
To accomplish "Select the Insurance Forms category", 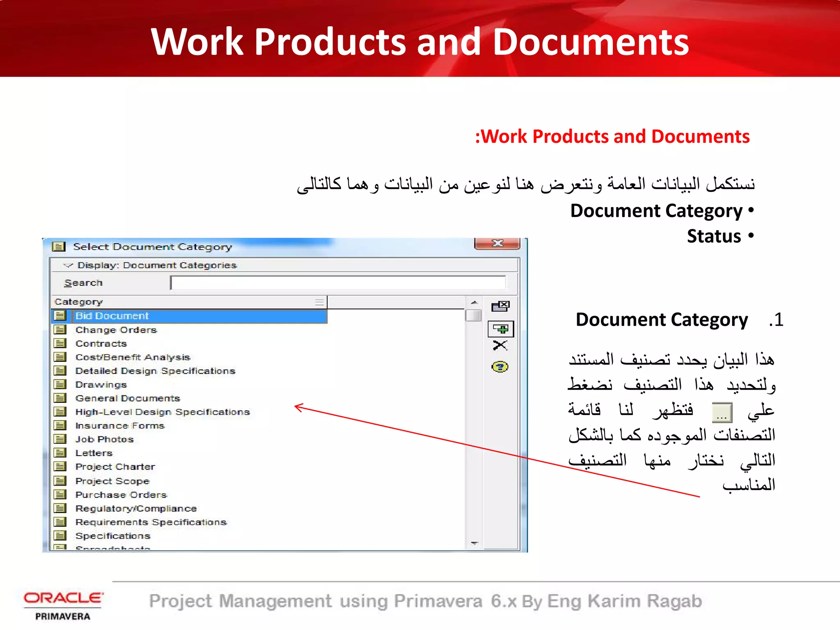I will (x=120, y=425).
